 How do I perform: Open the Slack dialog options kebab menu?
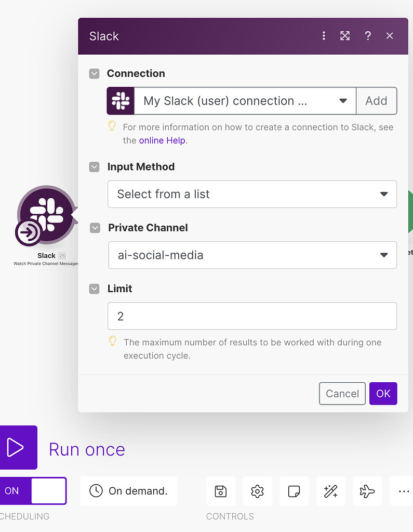[x=324, y=36]
